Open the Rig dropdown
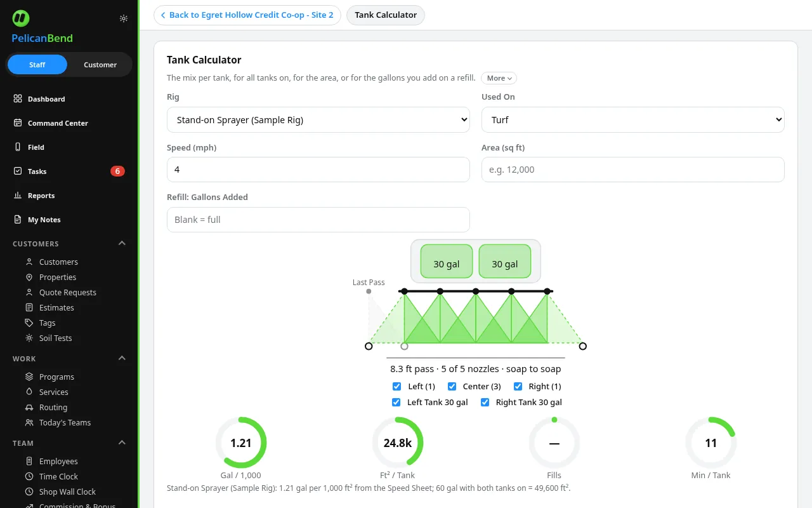812x508 pixels. (x=318, y=119)
